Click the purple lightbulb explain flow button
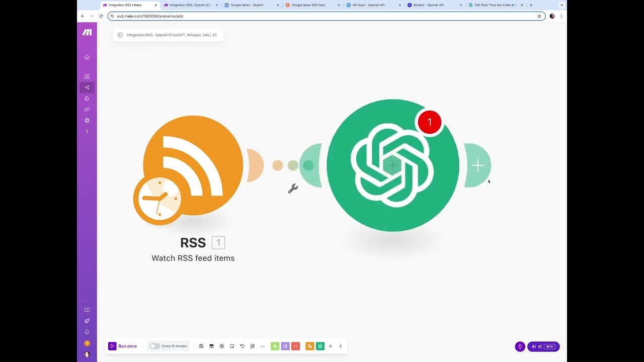 click(520, 346)
